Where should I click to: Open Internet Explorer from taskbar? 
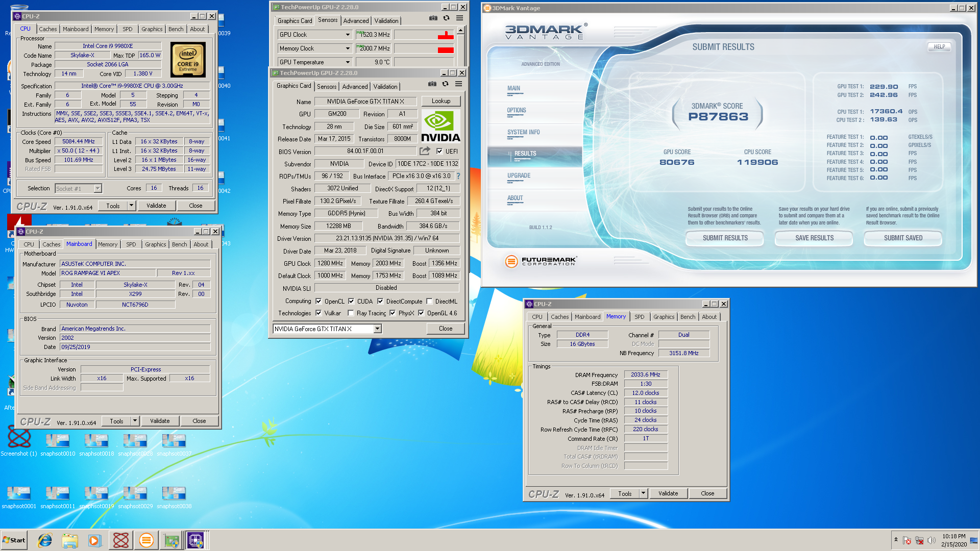pyautogui.click(x=45, y=540)
